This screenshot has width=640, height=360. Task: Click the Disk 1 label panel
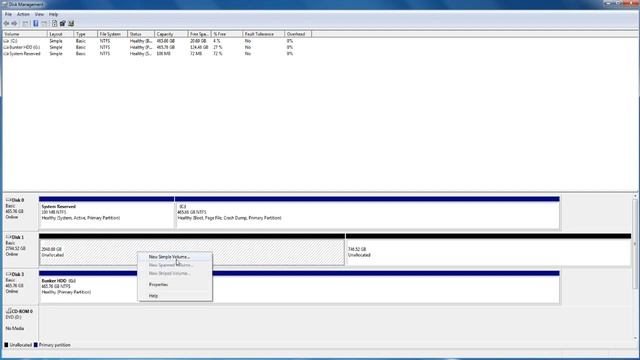point(20,249)
